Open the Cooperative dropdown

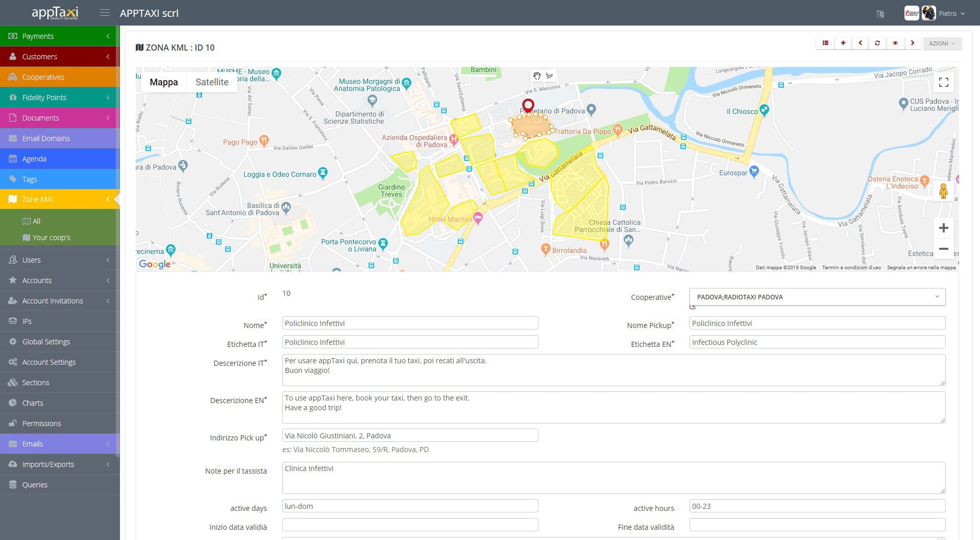point(817,297)
